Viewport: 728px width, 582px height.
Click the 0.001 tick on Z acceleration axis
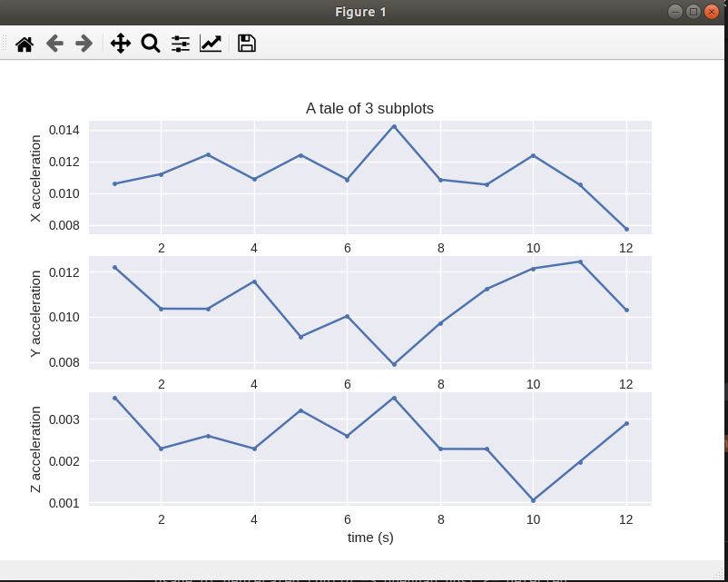[x=64, y=504]
